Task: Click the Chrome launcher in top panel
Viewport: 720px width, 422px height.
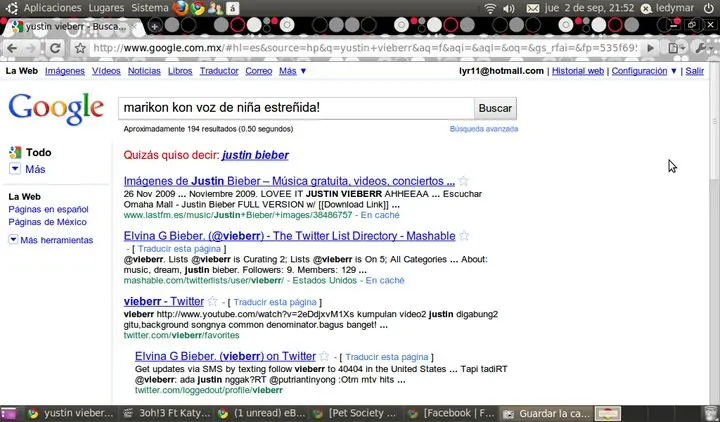Action: (x=197, y=8)
